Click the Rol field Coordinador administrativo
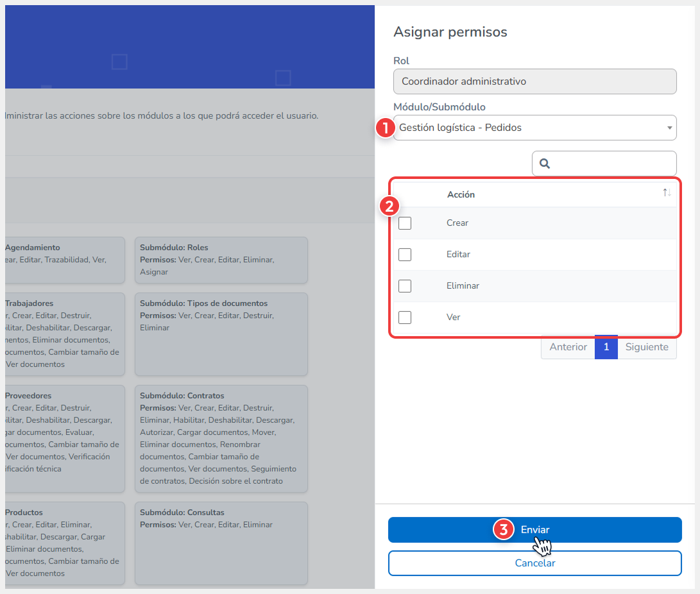Screen dimensions: 700x594 click(534, 81)
